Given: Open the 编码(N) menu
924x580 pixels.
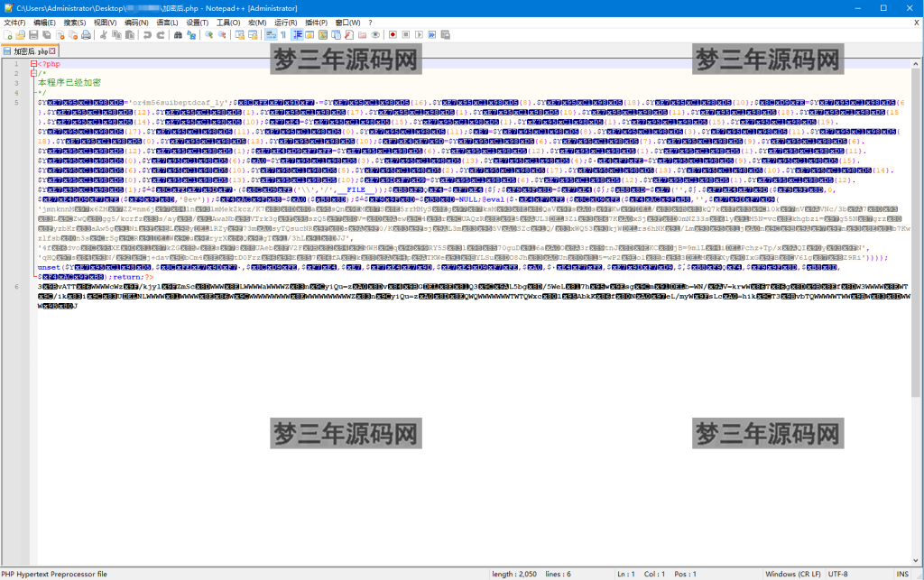Looking at the screenshot, I should [136, 23].
